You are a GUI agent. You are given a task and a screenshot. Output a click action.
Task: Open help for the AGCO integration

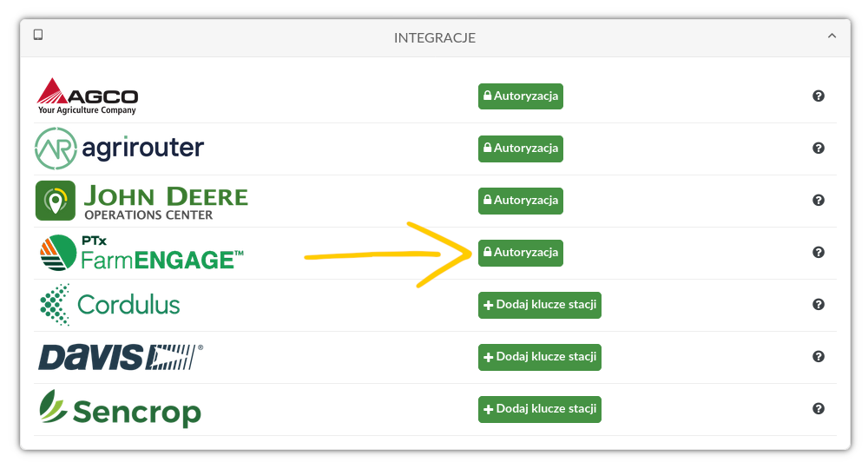pyautogui.click(x=818, y=96)
